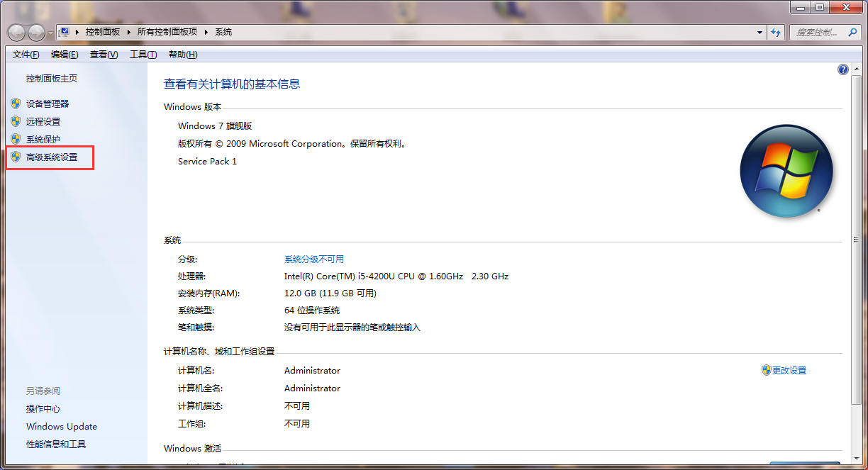Select 控制面板 breadcrumb in address bar
Screen dimensions: 868x470
(x=103, y=32)
